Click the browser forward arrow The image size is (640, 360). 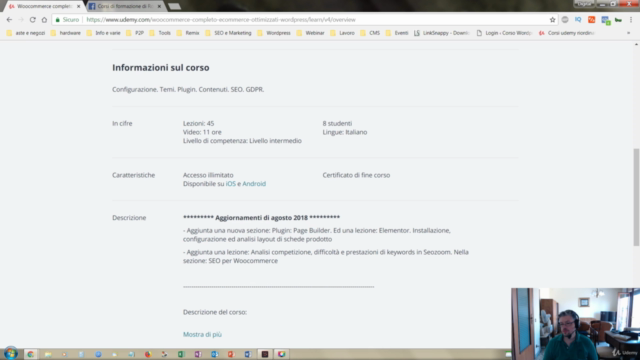pyautogui.click(x=21, y=20)
